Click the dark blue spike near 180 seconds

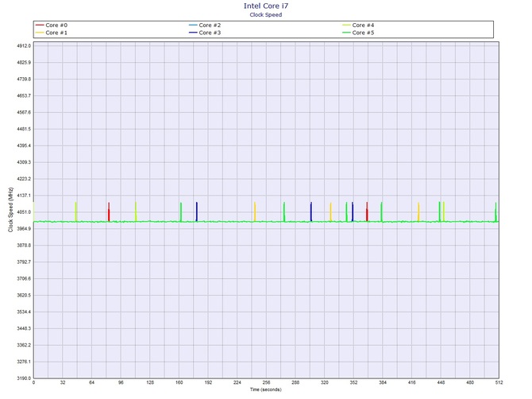(x=197, y=212)
